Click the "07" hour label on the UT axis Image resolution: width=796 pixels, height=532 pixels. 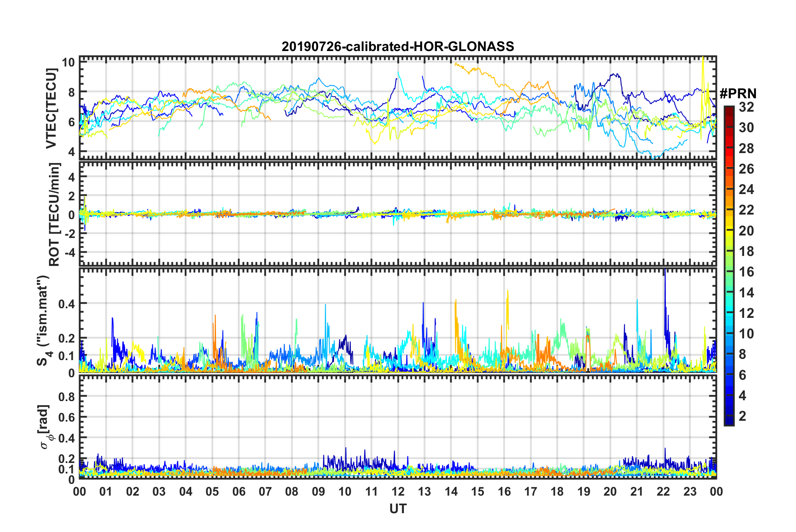(x=265, y=491)
